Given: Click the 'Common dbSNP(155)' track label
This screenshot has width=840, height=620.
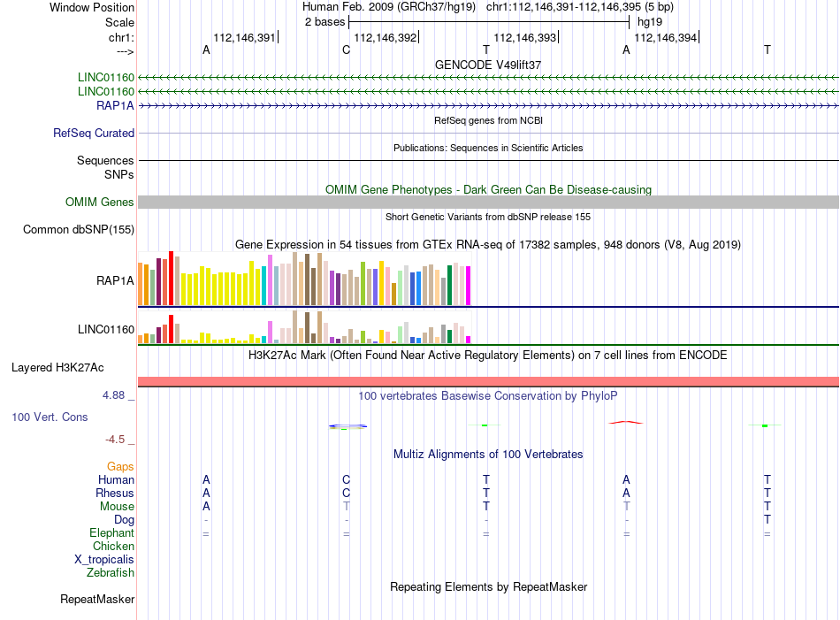Looking at the screenshot, I should click(79, 229).
